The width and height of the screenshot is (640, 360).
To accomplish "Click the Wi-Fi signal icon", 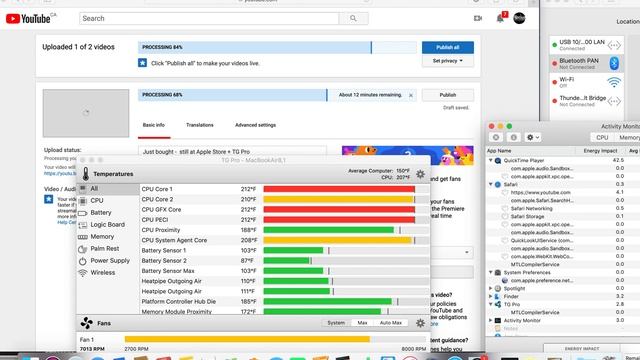I will coord(614,82).
